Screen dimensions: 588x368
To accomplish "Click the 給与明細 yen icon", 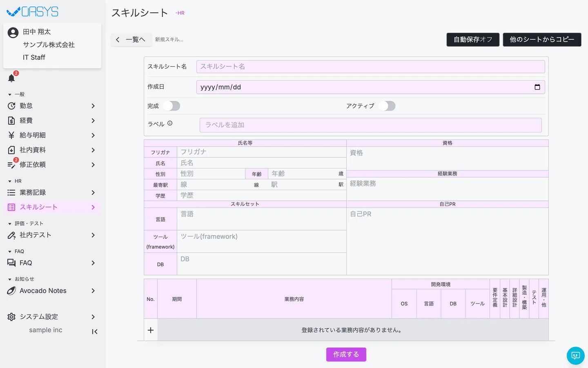I will coord(11,135).
